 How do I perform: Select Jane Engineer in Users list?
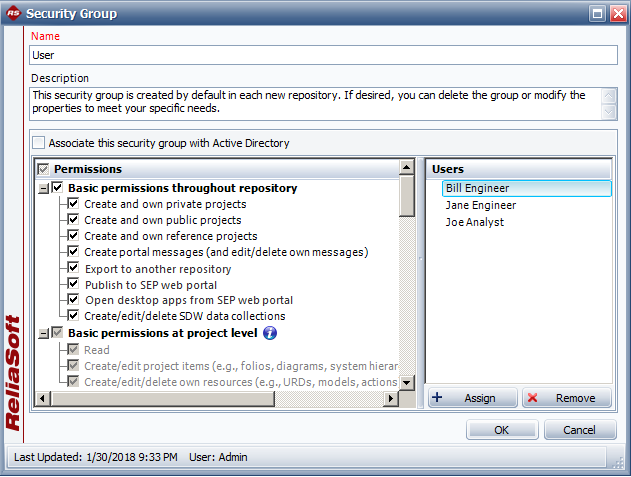(480, 205)
